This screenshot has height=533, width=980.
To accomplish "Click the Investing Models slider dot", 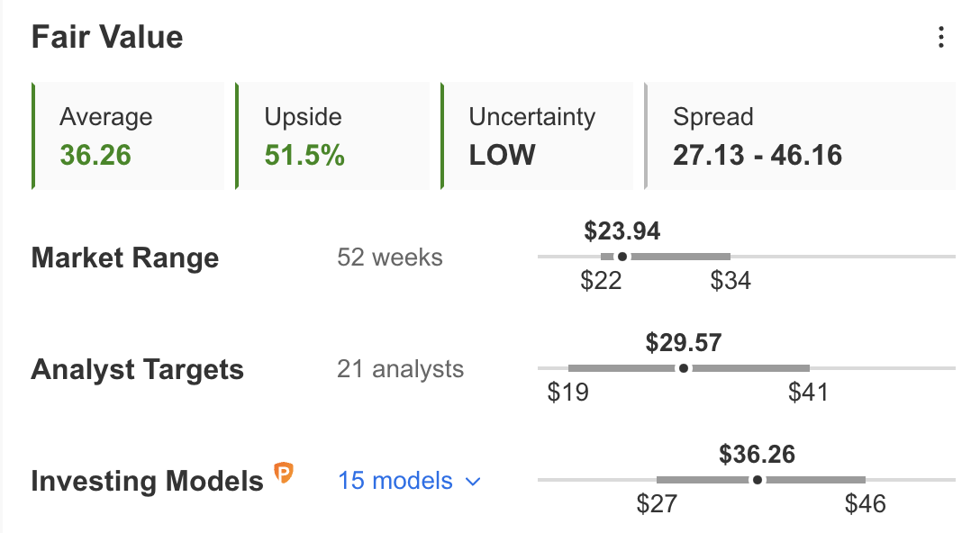I will 758,480.
